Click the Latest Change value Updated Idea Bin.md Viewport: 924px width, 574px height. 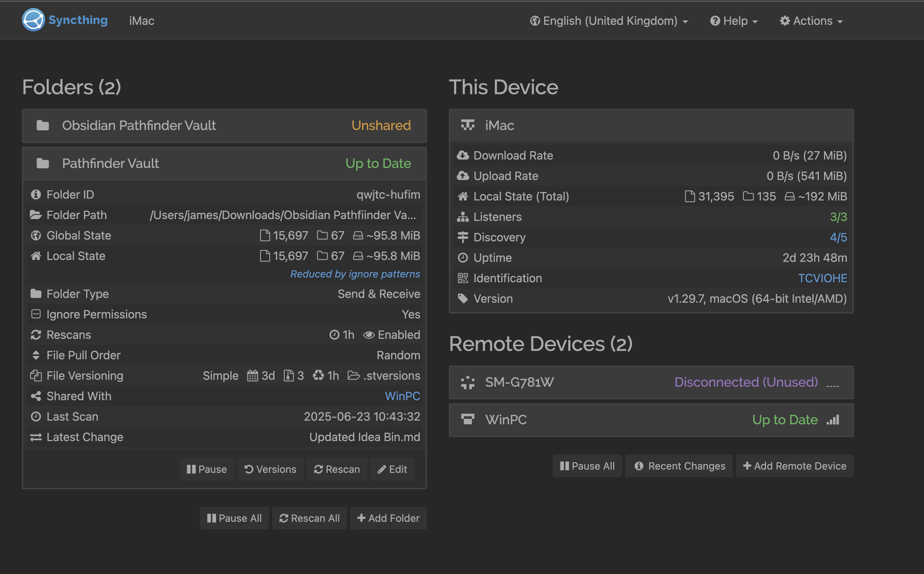tap(365, 437)
